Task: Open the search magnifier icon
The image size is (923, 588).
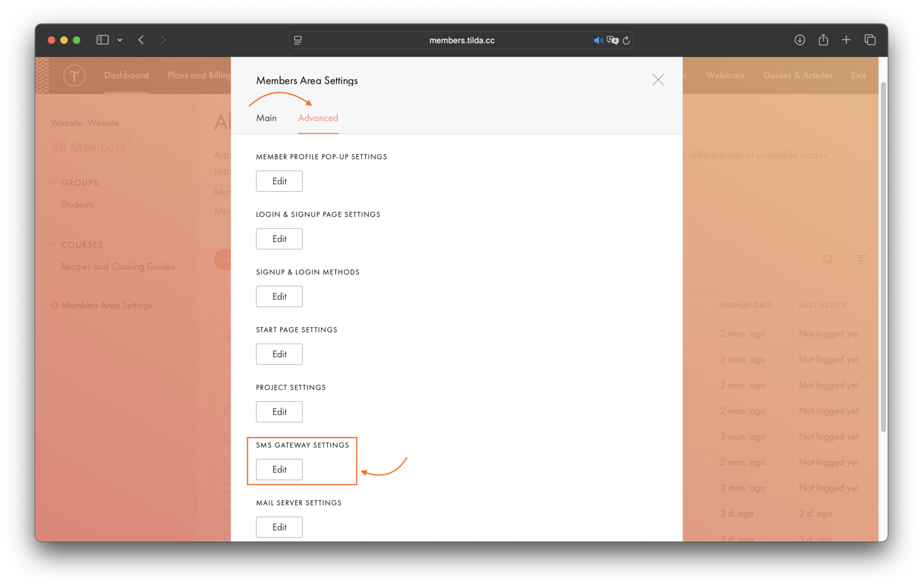Action: tap(827, 259)
